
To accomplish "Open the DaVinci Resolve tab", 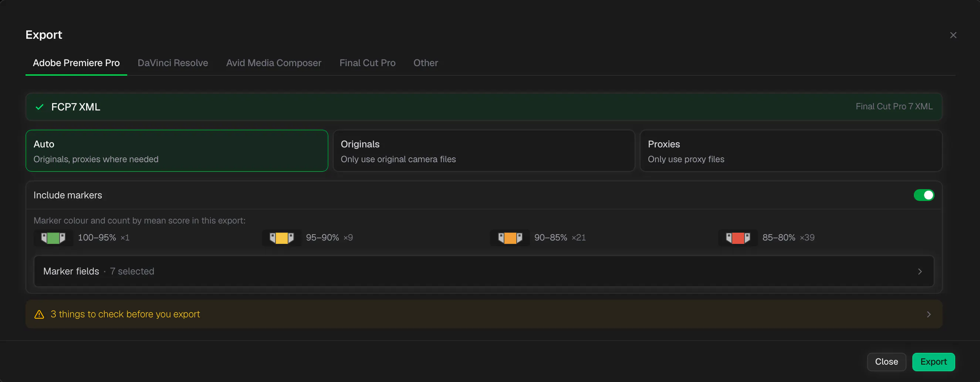I will [x=173, y=63].
